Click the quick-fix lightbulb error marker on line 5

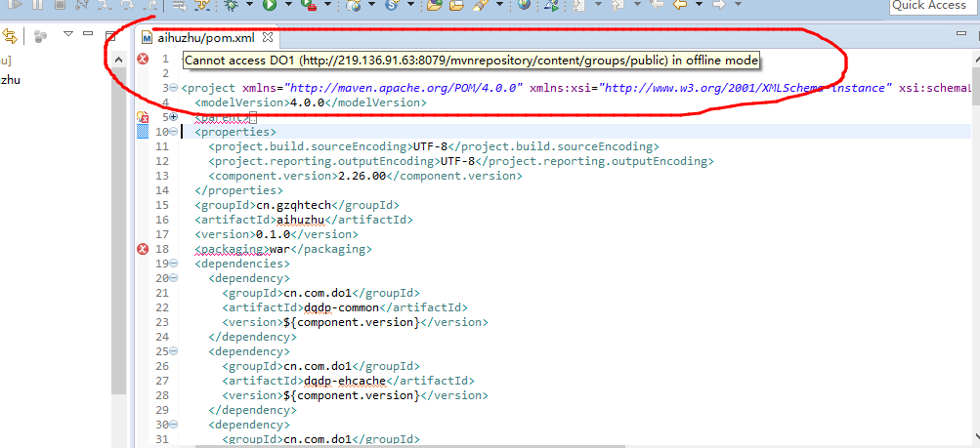pos(143,117)
